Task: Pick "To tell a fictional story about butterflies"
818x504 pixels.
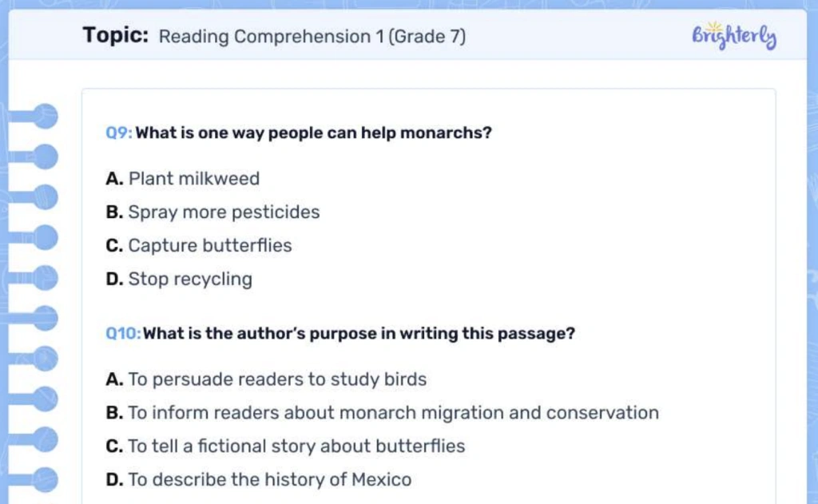Action: [296, 446]
